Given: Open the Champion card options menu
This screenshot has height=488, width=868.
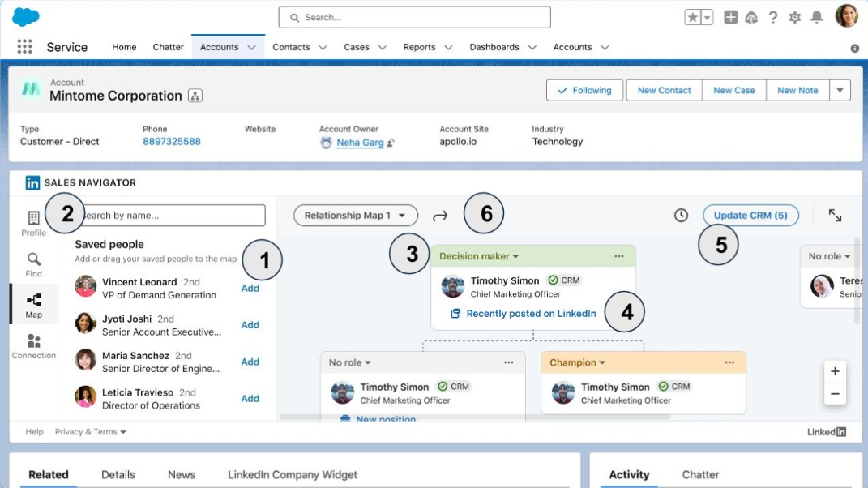Looking at the screenshot, I should pos(729,362).
